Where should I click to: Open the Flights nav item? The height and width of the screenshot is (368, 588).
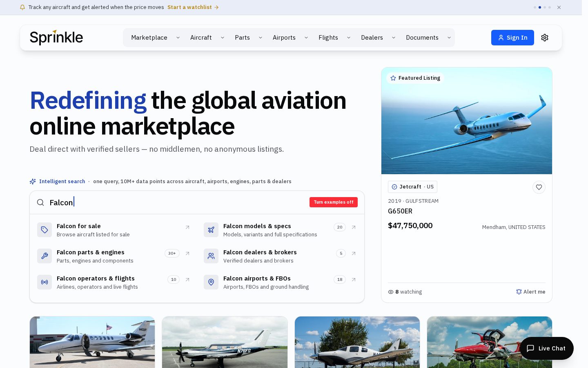point(328,38)
